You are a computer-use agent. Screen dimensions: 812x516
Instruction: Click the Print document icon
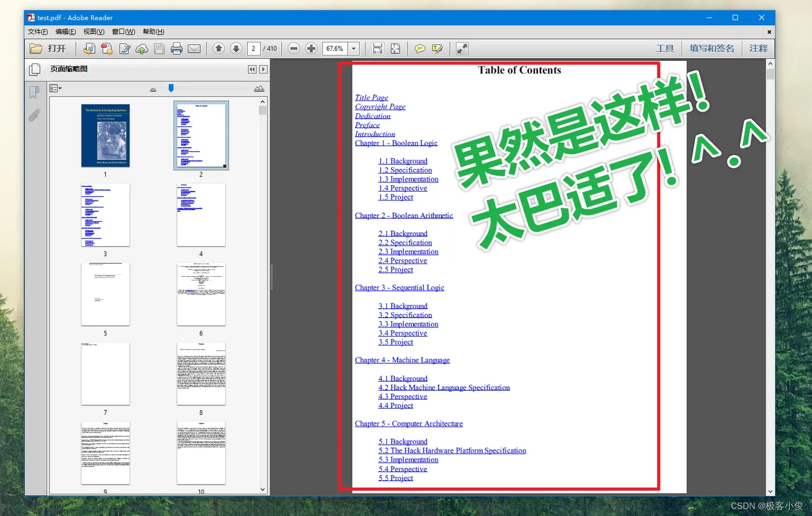[x=177, y=49]
